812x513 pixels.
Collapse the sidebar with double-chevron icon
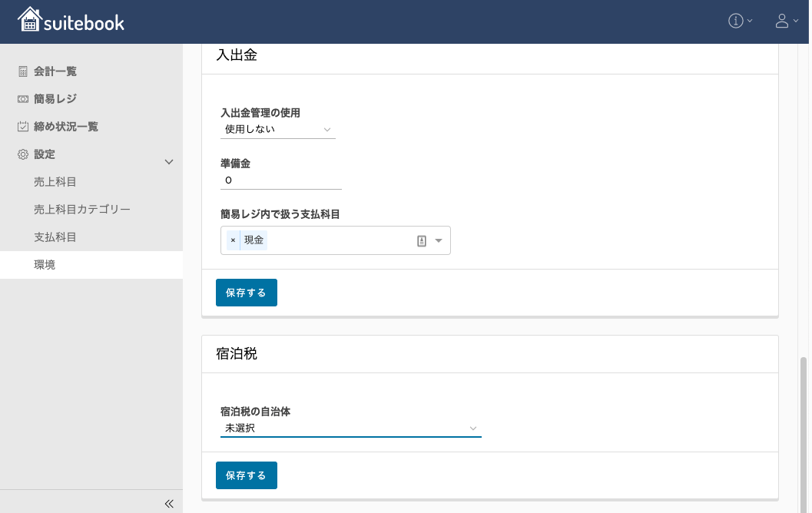point(169,504)
